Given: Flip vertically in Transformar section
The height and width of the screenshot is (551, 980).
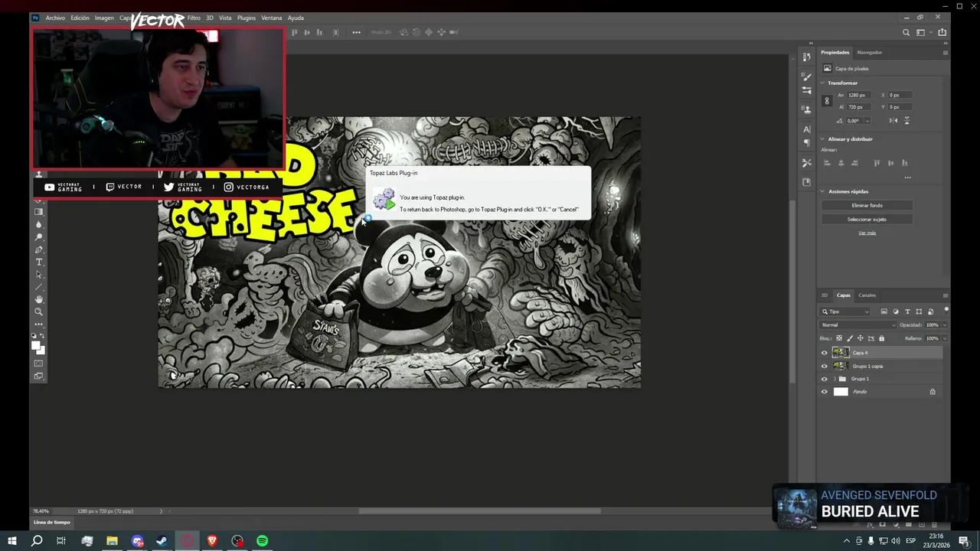Looking at the screenshot, I should 907,121.
